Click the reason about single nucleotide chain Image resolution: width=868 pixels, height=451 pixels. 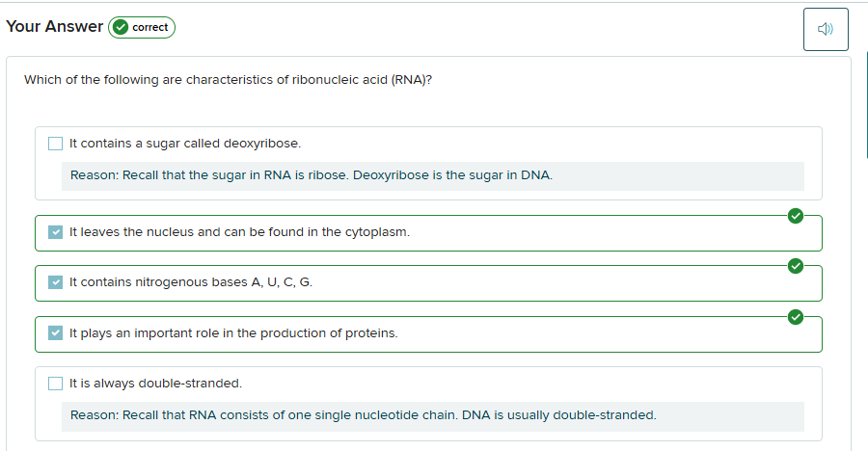[x=364, y=415]
